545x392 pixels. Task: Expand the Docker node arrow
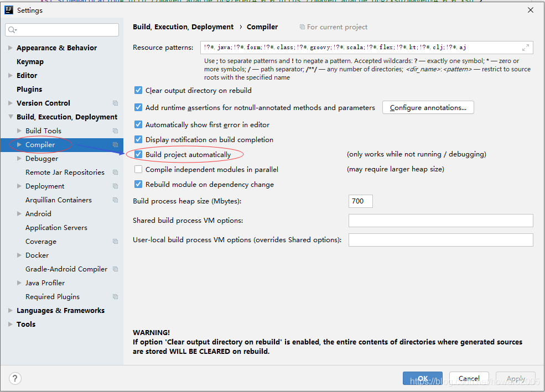point(19,255)
